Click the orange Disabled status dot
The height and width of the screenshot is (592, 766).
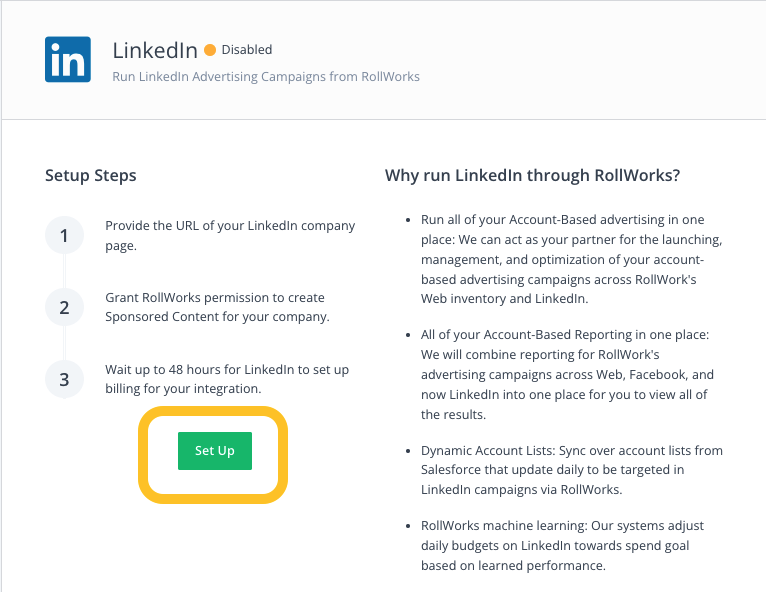[210, 50]
